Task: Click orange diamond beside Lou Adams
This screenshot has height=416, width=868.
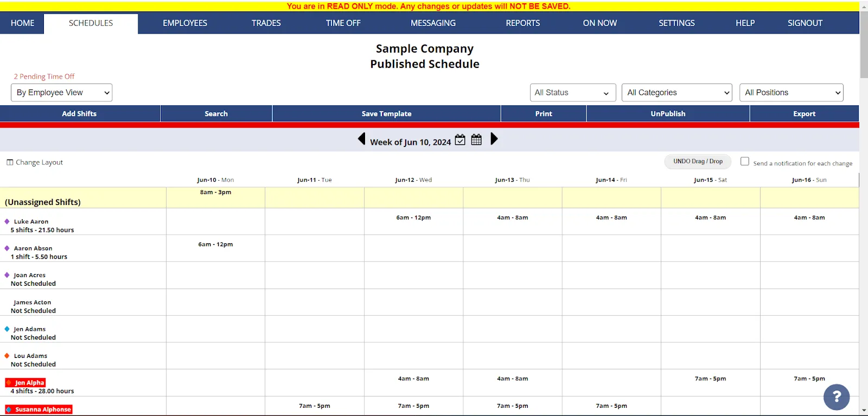Action: tap(7, 356)
